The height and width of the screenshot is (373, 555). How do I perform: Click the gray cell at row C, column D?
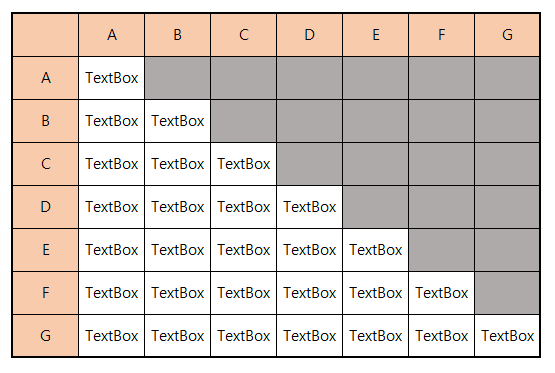click(x=309, y=164)
